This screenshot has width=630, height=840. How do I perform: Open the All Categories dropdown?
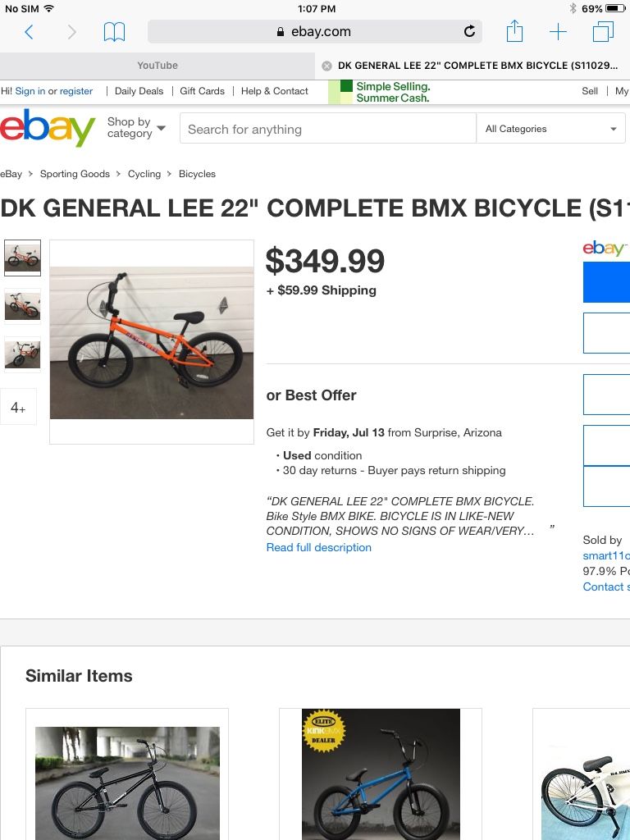pos(550,129)
